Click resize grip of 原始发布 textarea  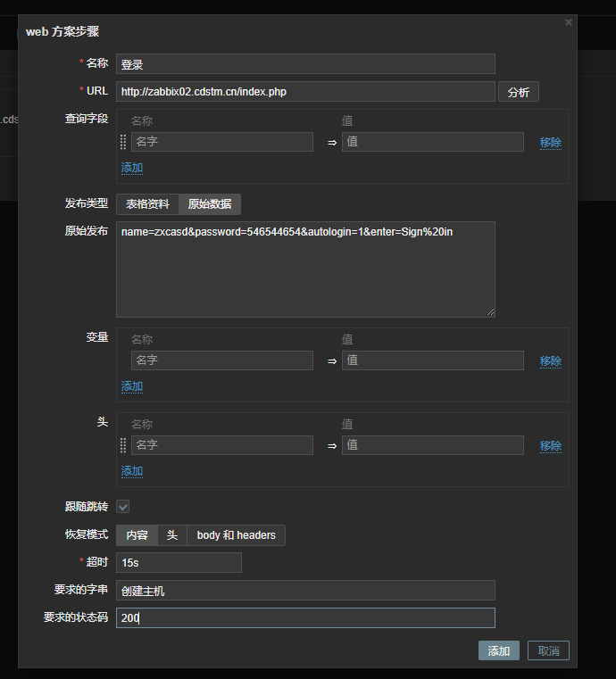click(490, 311)
